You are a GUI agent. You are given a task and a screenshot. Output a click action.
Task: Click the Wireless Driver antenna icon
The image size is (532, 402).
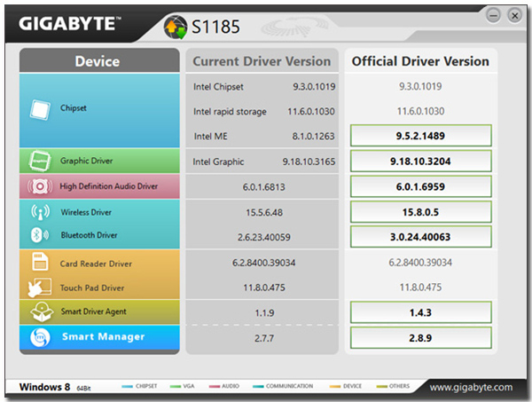coord(41,212)
